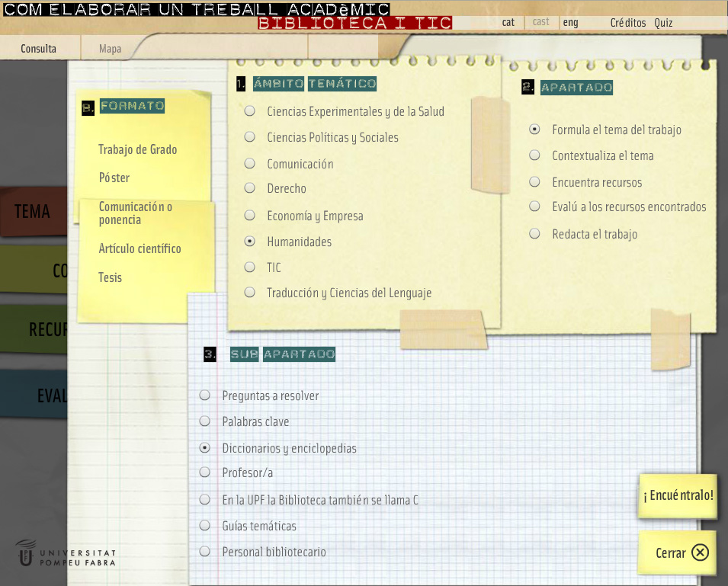Image resolution: width=728 pixels, height=586 pixels.
Task: Choose the Derecho radio option
Action: pyautogui.click(x=250, y=188)
